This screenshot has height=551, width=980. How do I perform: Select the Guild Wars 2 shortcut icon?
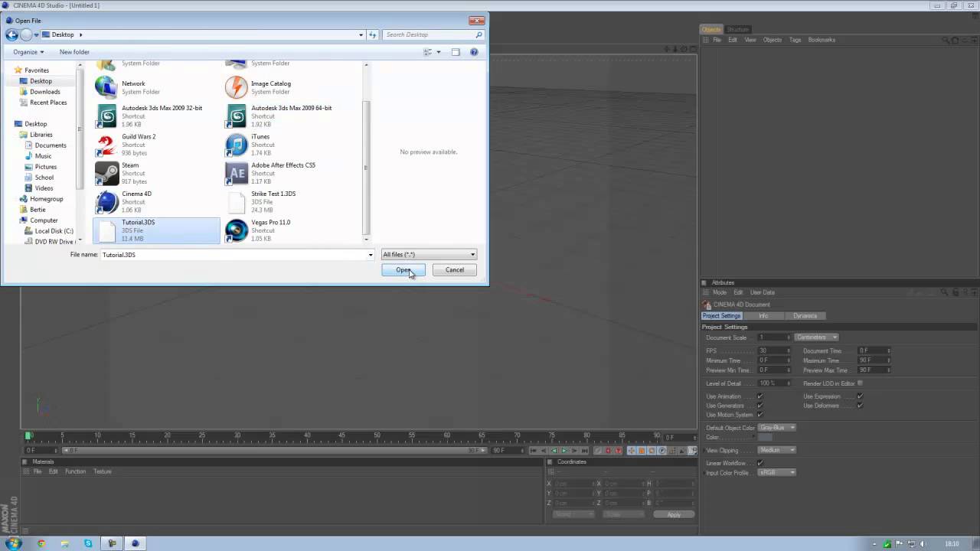coord(106,145)
